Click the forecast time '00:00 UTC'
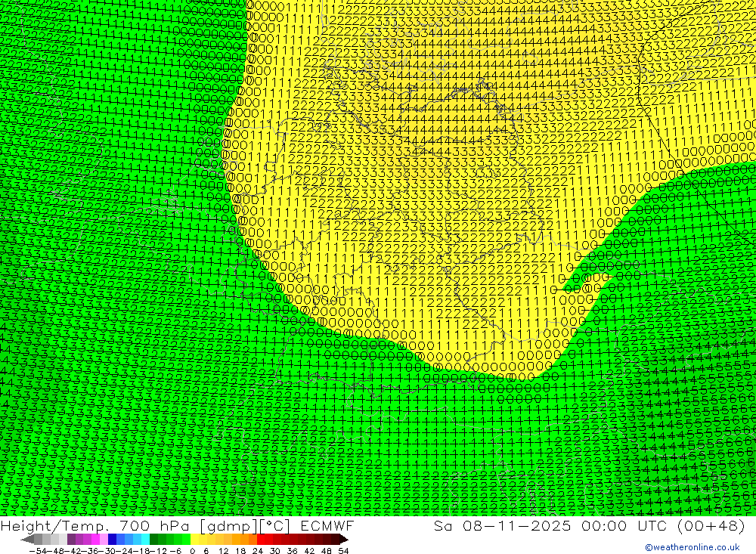Screen dimensions: 756x554 pyautogui.click(x=624, y=525)
